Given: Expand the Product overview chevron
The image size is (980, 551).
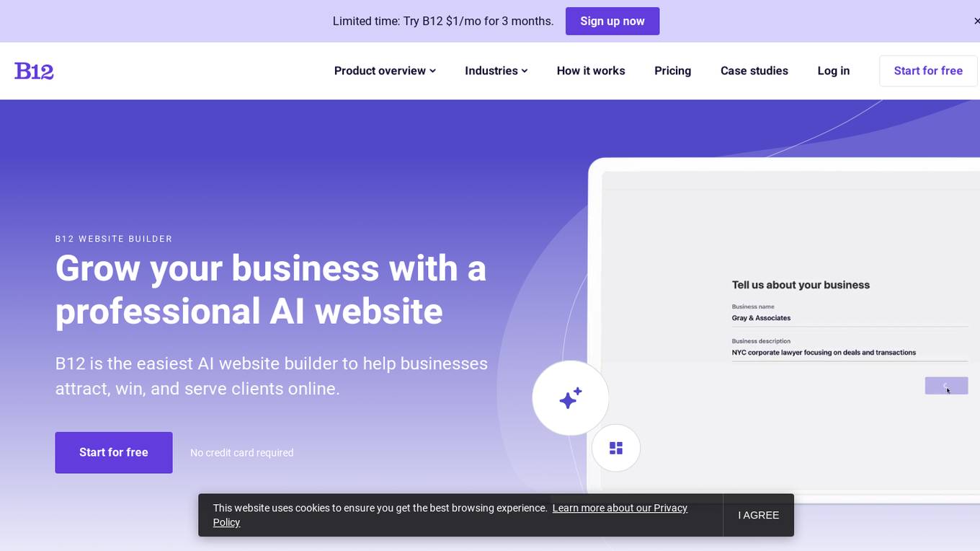Looking at the screenshot, I should click(433, 71).
